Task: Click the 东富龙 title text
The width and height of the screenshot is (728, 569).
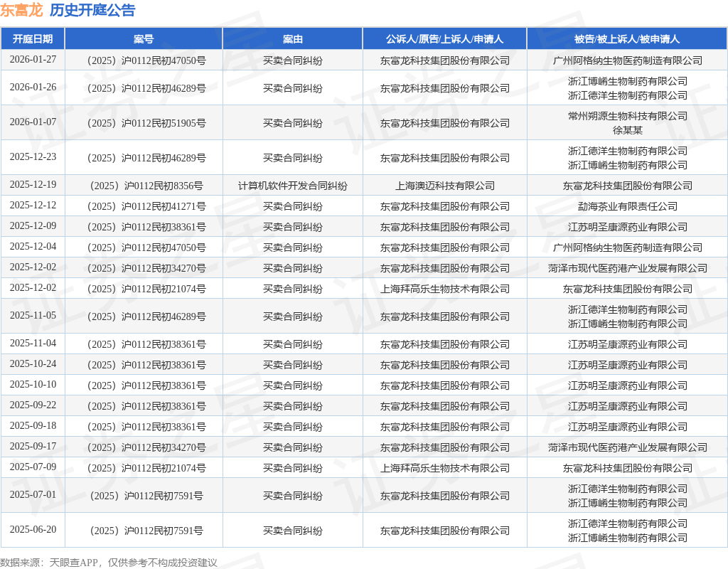Action: 21,10
